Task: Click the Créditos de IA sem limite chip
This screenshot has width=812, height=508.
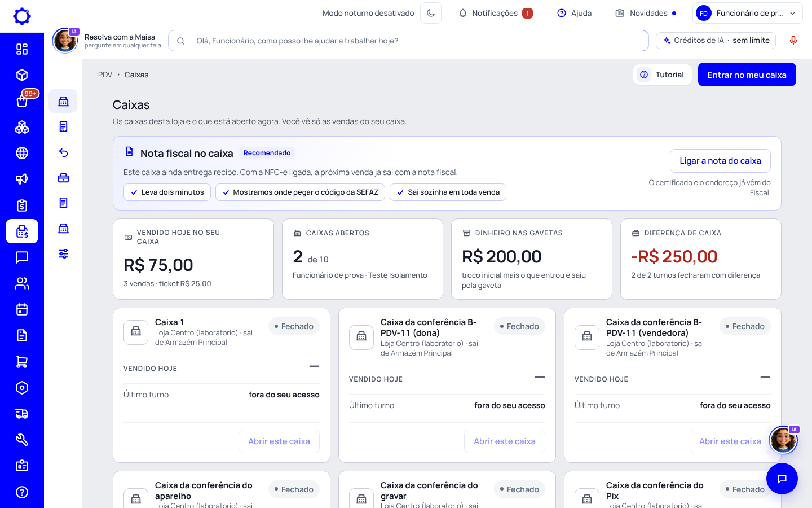Action: [716, 41]
